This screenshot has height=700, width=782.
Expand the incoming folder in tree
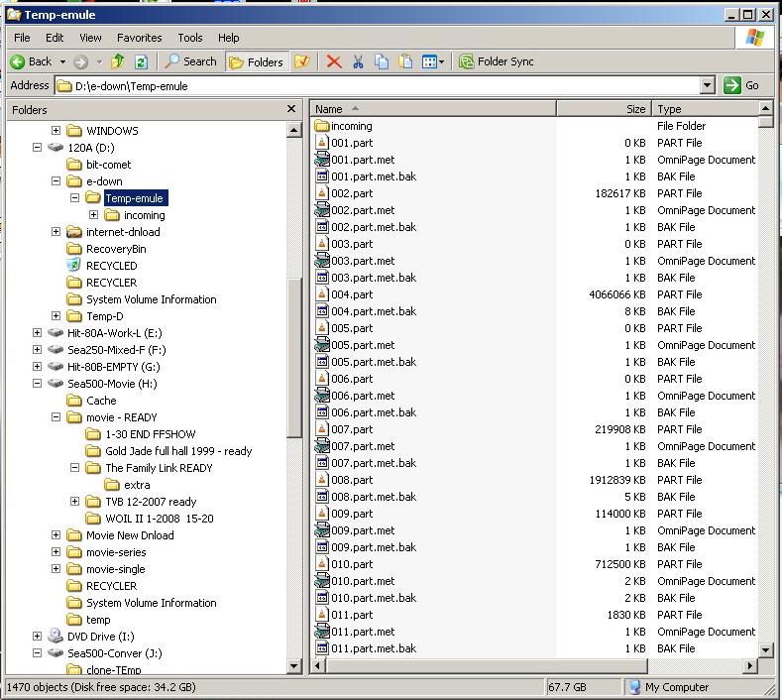pos(93,215)
